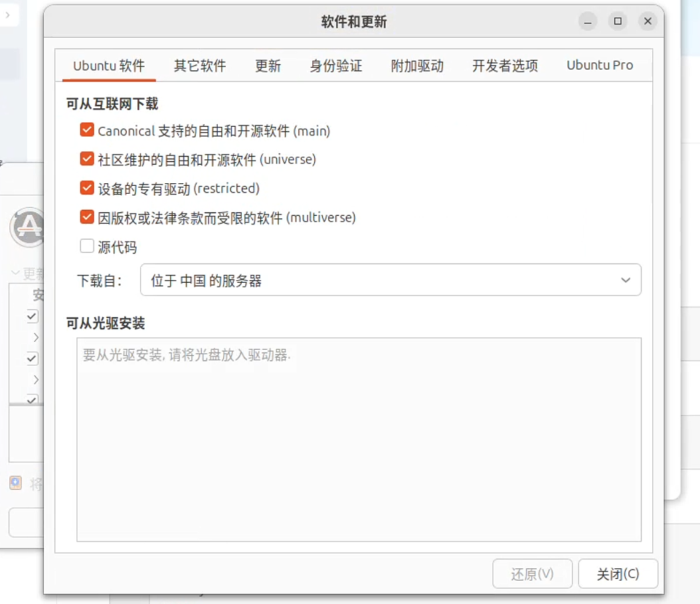
Task: Uncheck the Canonical 支持的自由和开源软件 (main) checkbox
Action: pyautogui.click(x=87, y=130)
